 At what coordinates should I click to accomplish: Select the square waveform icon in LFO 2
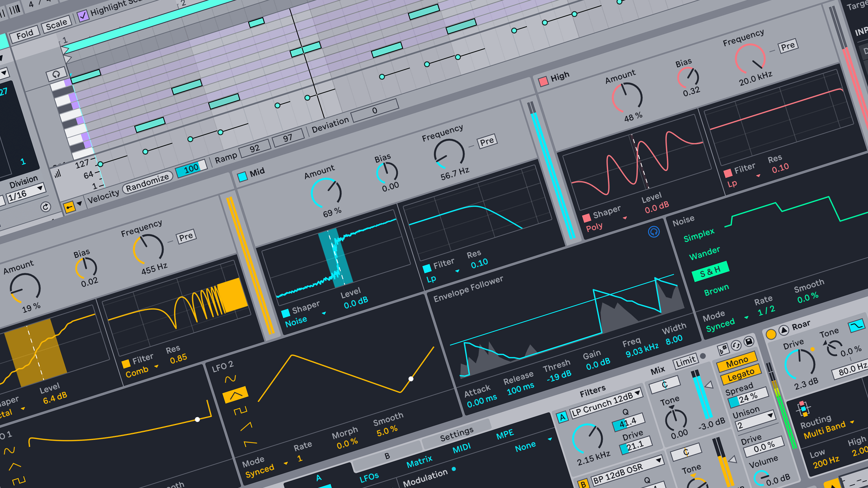click(x=240, y=411)
